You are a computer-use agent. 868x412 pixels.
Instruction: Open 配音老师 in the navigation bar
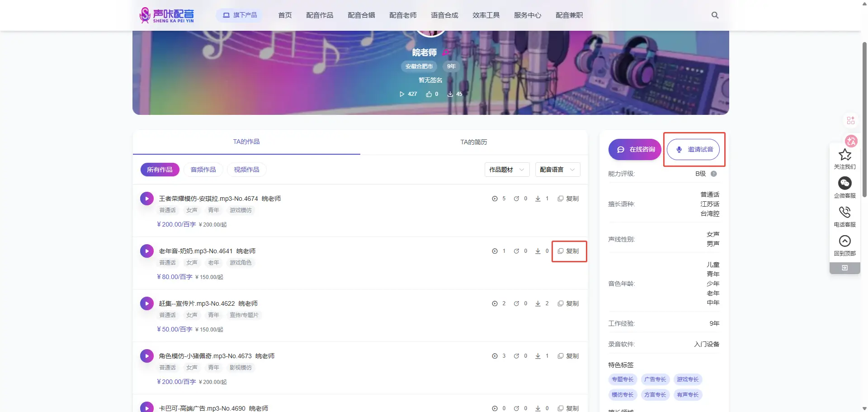403,15
